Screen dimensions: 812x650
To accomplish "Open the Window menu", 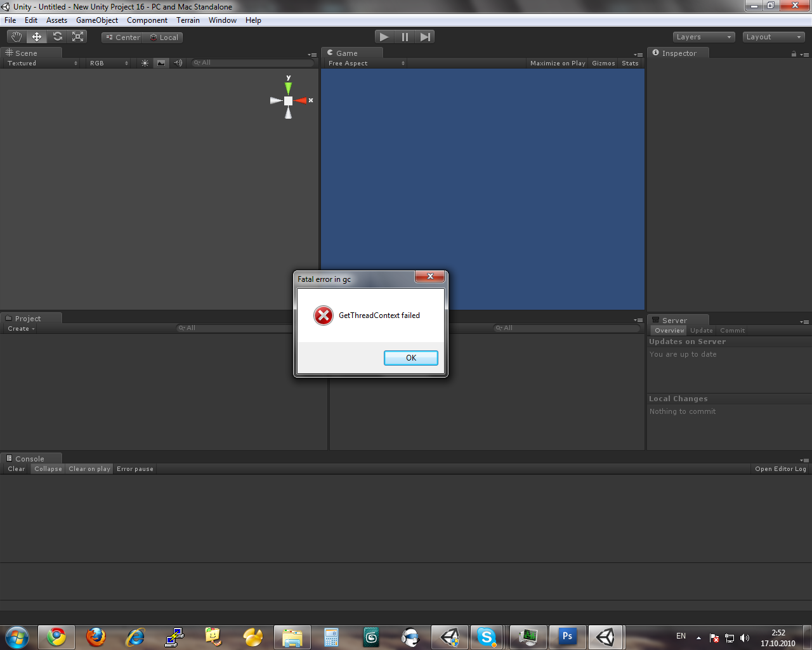I will tap(223, 20).
